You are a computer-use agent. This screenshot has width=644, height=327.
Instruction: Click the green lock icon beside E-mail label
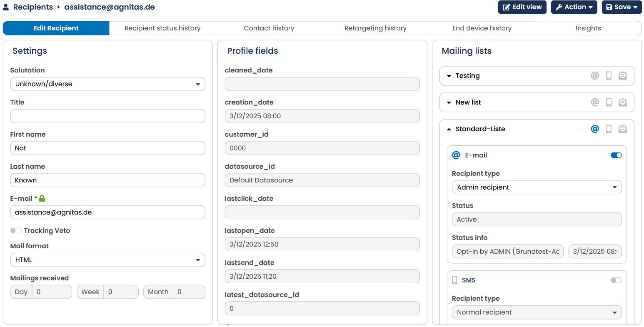click(42, 199)
